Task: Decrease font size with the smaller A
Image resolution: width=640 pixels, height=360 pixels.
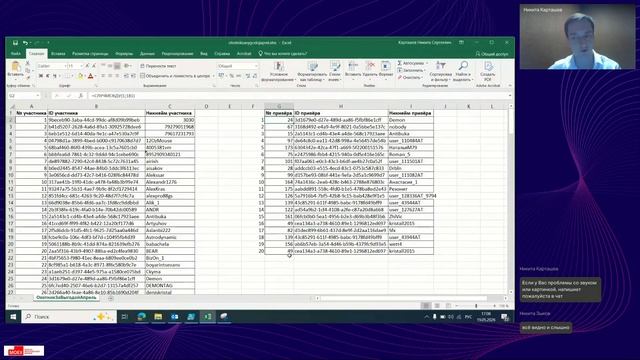Action: tap(93, 66)
